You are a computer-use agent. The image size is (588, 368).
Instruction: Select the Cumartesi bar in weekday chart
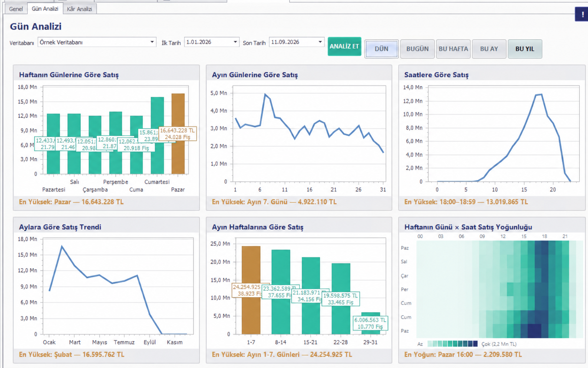(x=157, y=135)
